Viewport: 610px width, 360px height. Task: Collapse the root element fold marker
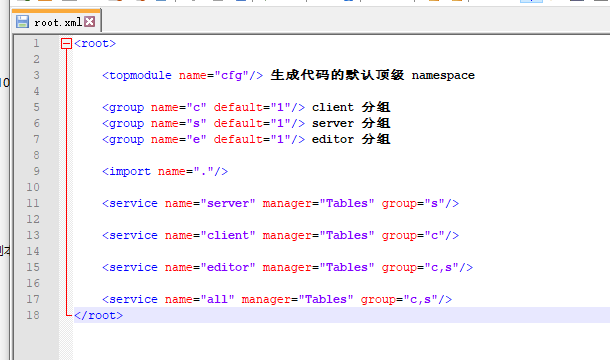click(67, 43)
